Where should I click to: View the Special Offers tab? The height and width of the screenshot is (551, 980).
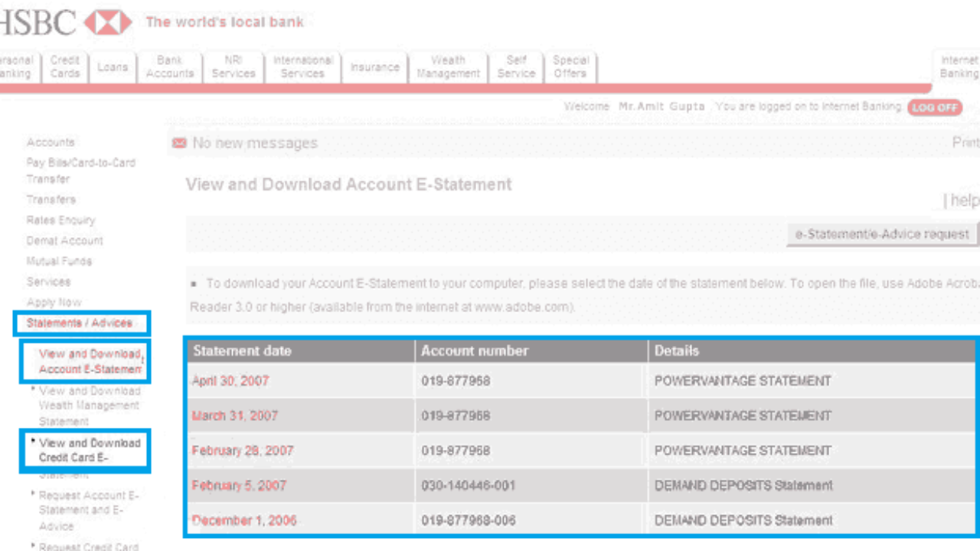[x=570, y=67]
